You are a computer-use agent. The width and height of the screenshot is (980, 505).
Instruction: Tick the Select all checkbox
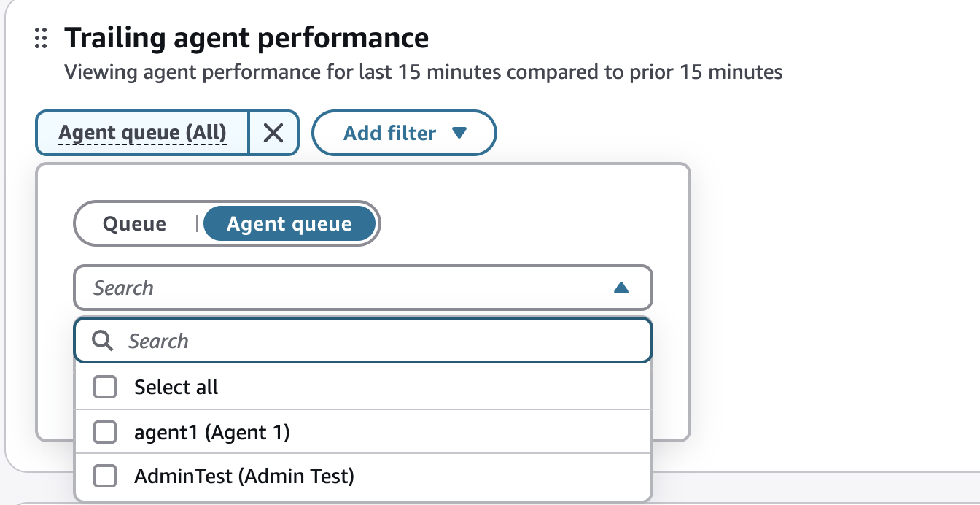[x=106, y=387]
